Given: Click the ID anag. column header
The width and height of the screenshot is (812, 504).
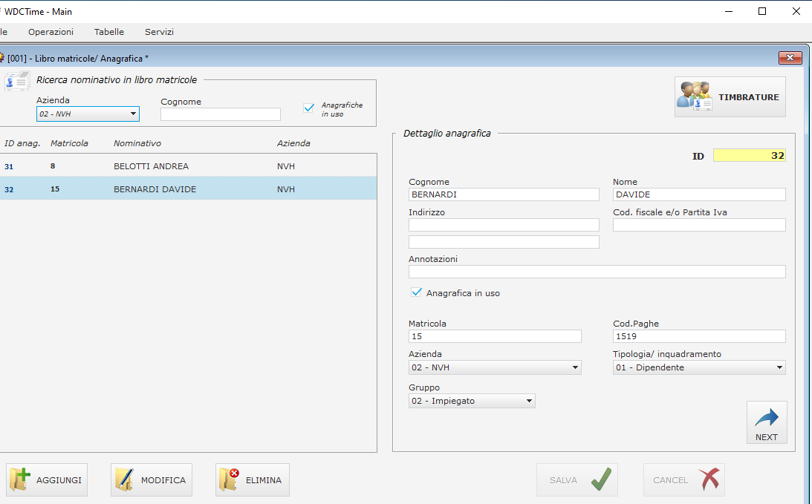Looking at the screenshot, I should click(x=22, y=143).
